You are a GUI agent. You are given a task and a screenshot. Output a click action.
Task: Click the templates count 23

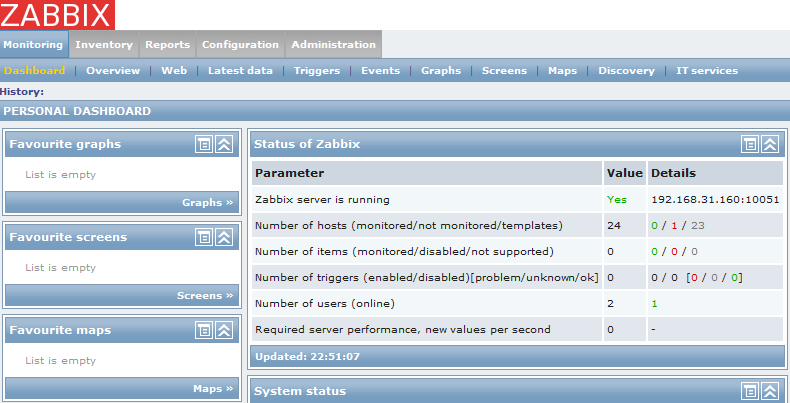(698, 226)
